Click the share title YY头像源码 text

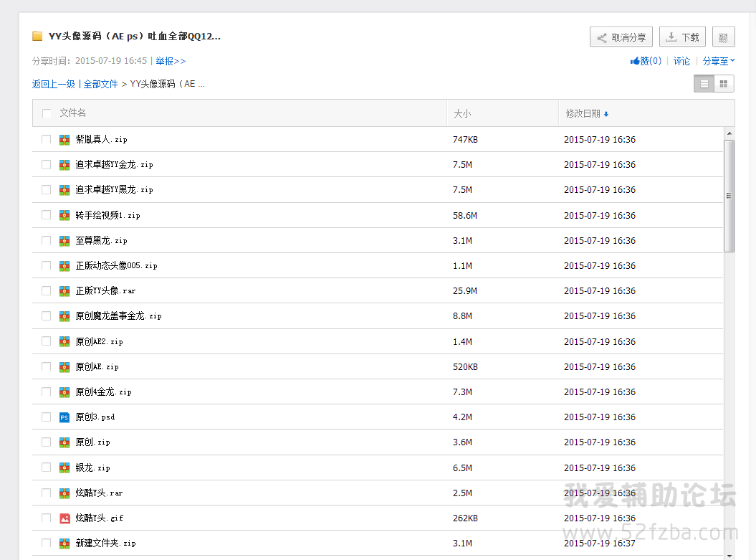coord(135,36)
